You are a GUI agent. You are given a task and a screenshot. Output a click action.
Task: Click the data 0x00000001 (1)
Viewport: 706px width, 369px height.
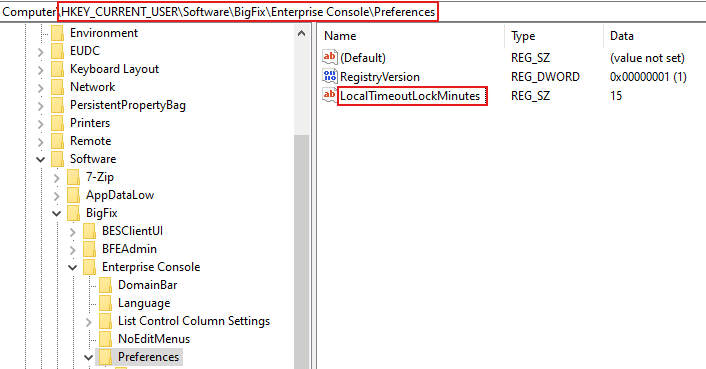coord(648,77)
